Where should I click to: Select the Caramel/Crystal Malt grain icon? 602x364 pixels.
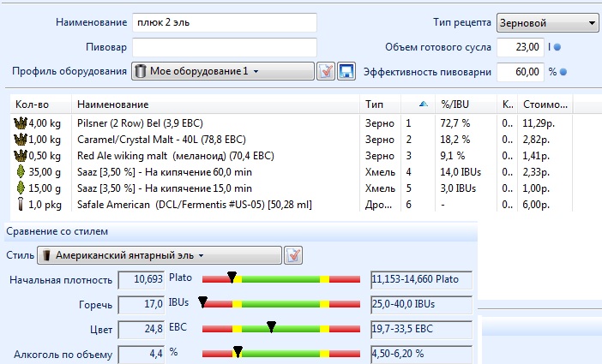click(x=21, y=140)
